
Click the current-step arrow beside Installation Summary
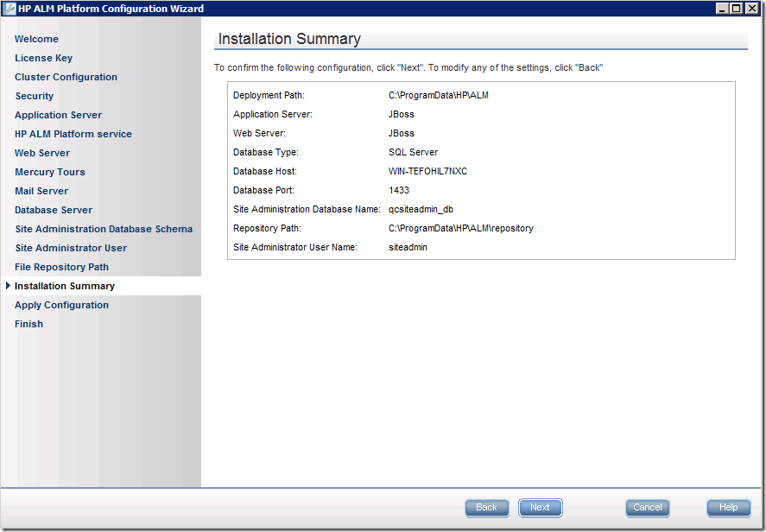point(8,286)
